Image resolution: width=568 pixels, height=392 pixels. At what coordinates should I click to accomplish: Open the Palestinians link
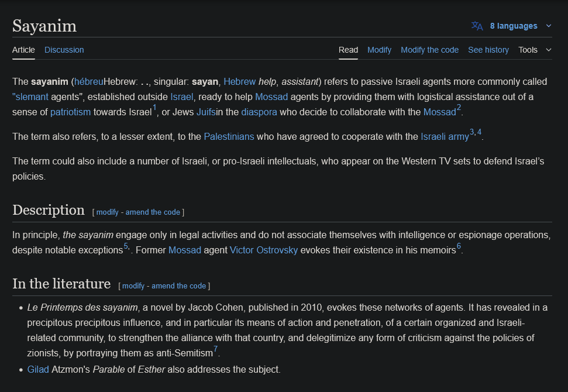pyautogui.click(x=229, y=136)
